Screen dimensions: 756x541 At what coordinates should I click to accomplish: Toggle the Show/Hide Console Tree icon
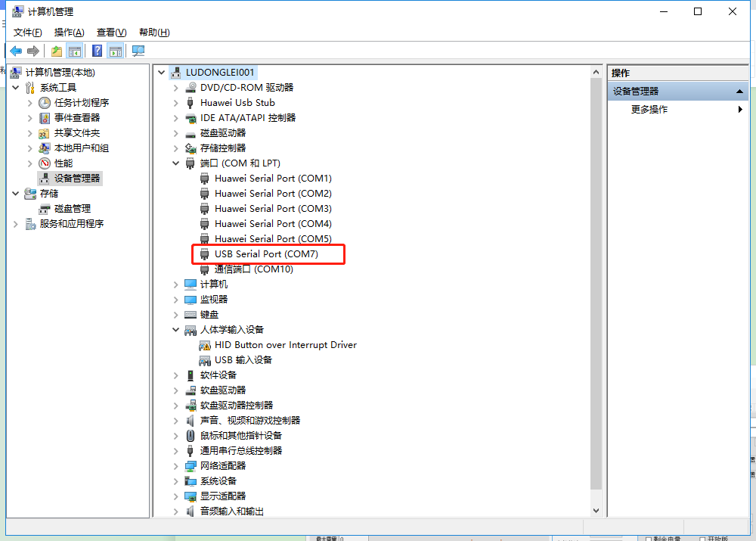[75, 51]
